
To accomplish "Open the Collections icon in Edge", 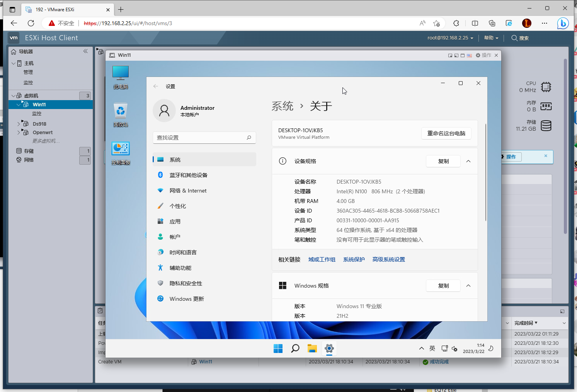I will 492,23.
